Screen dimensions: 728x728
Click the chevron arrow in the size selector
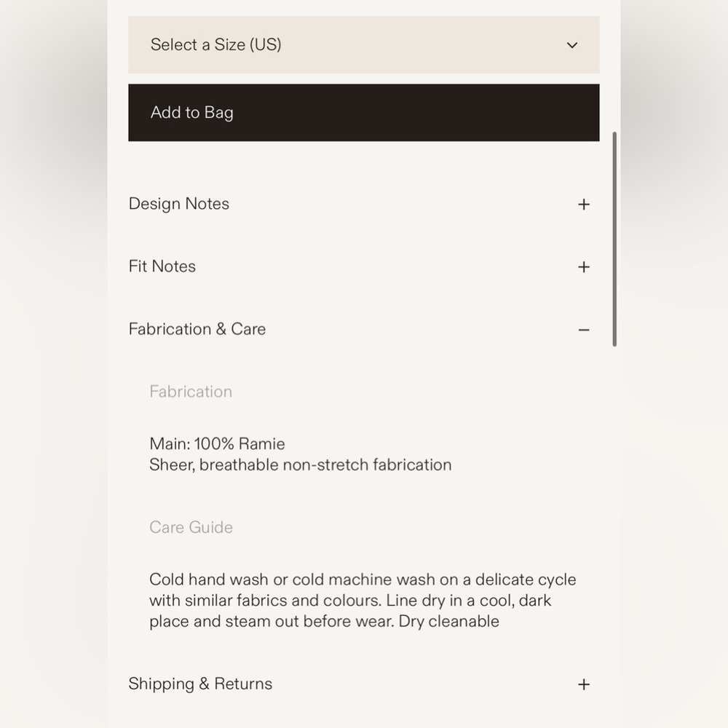coord(572,45)
